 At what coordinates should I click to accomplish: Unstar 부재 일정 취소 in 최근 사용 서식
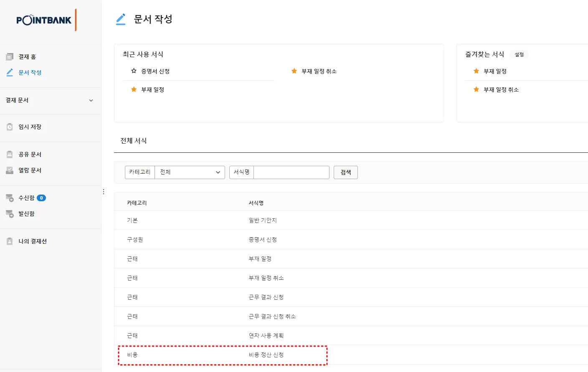294,71
